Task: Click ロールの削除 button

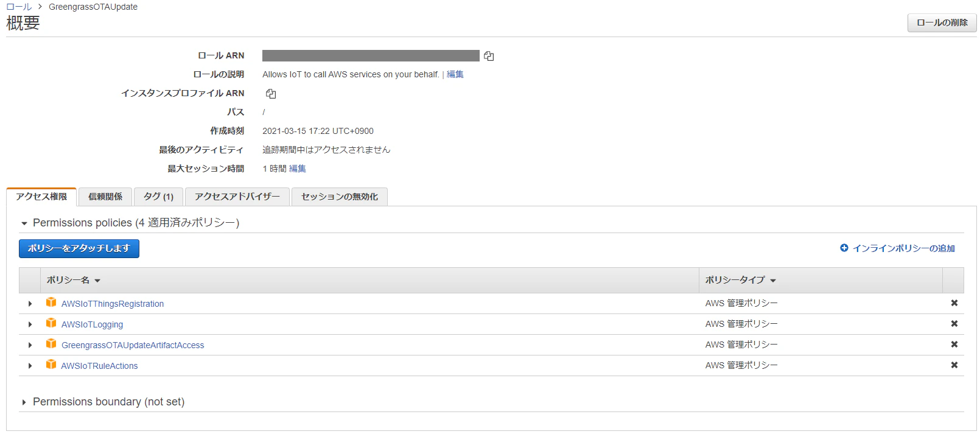Action: [942, 23]
